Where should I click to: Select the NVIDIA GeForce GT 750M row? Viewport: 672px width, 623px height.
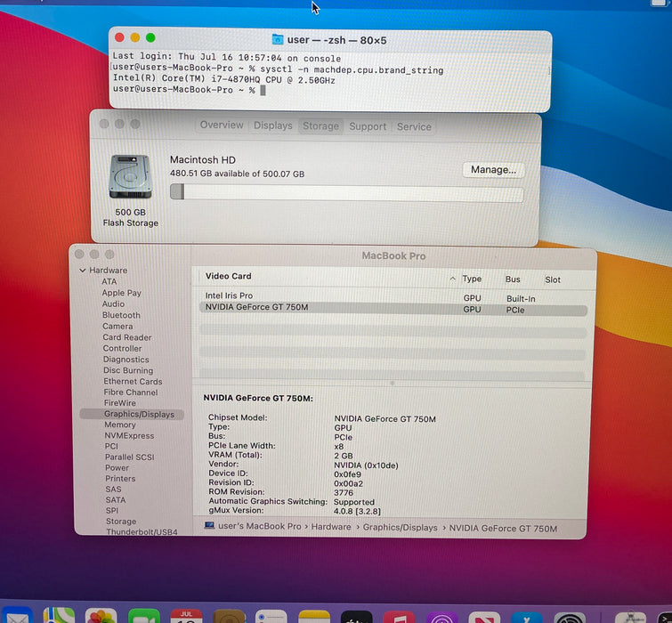pyautogui.click(x=393, y=308)
